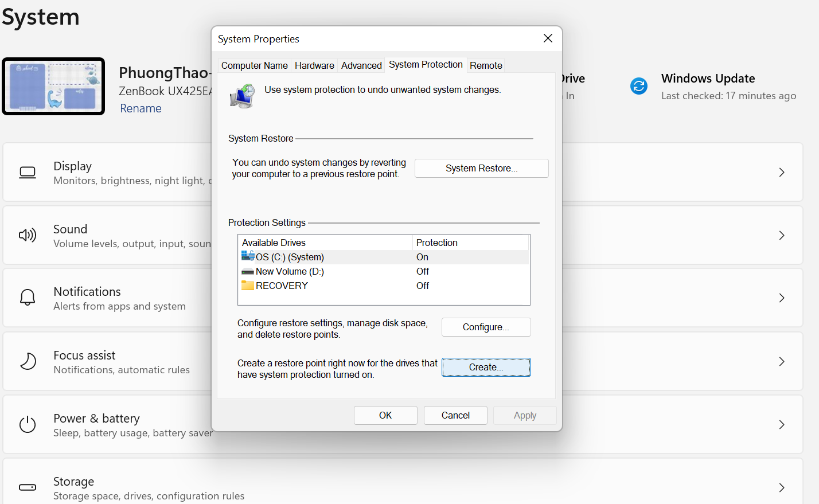Viewport: 819px width, 504px height.
Task: Click Create... to make a restore point
Action: 486,367
